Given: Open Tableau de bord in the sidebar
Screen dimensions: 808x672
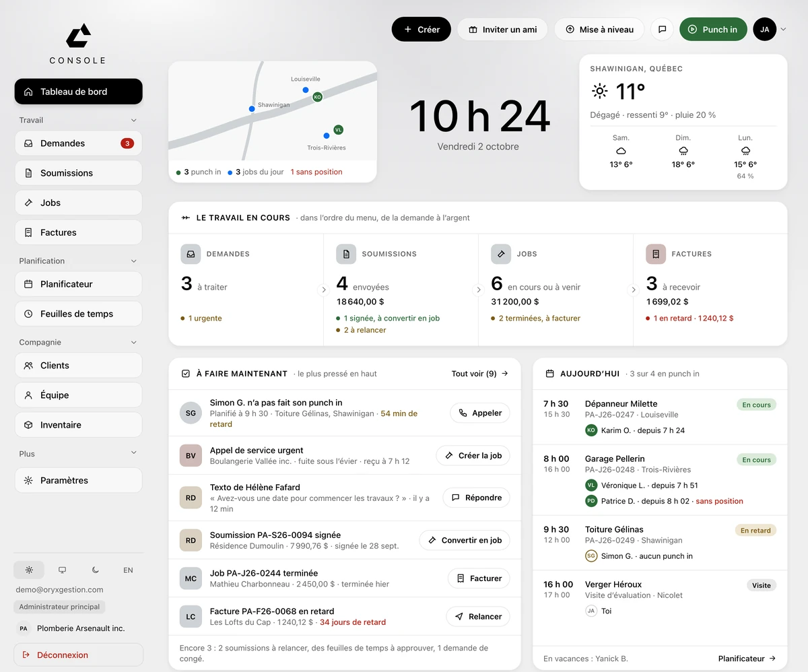Looking at the screenshot, I should [78, 92].
